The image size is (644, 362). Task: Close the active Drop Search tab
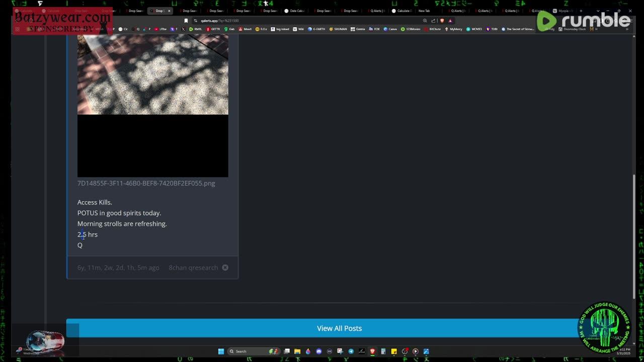pyautogui.click(x=169, y=11)
